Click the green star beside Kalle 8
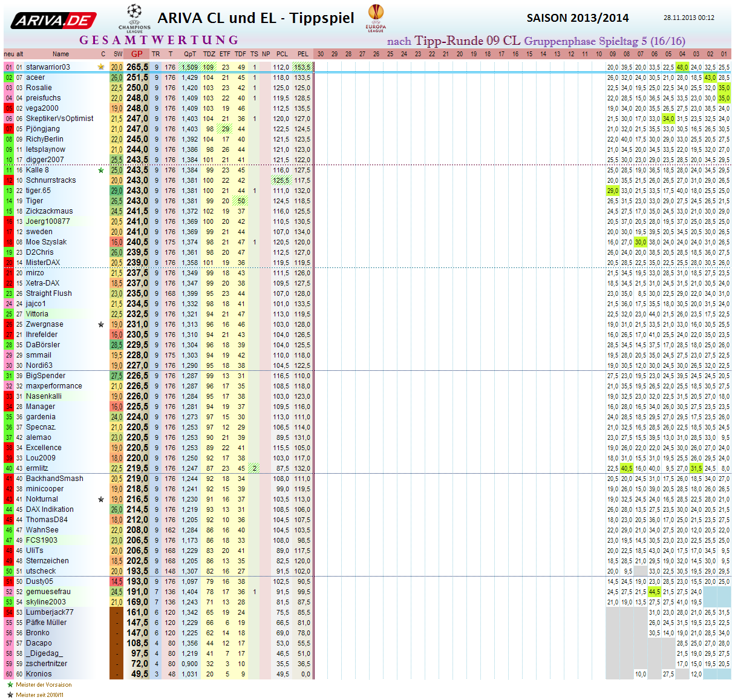The width and height of the screenshot is (735, 700). (101, 170)
